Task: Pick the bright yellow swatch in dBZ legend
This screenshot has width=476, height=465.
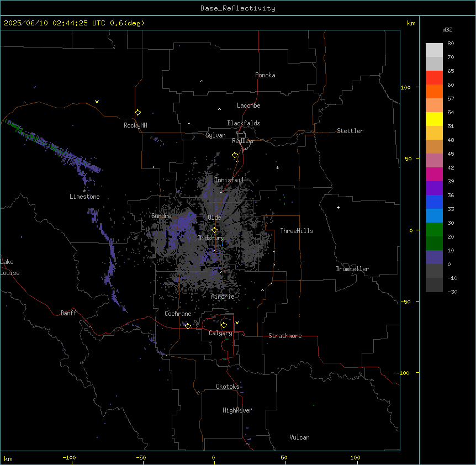Action: click(434, 119)
